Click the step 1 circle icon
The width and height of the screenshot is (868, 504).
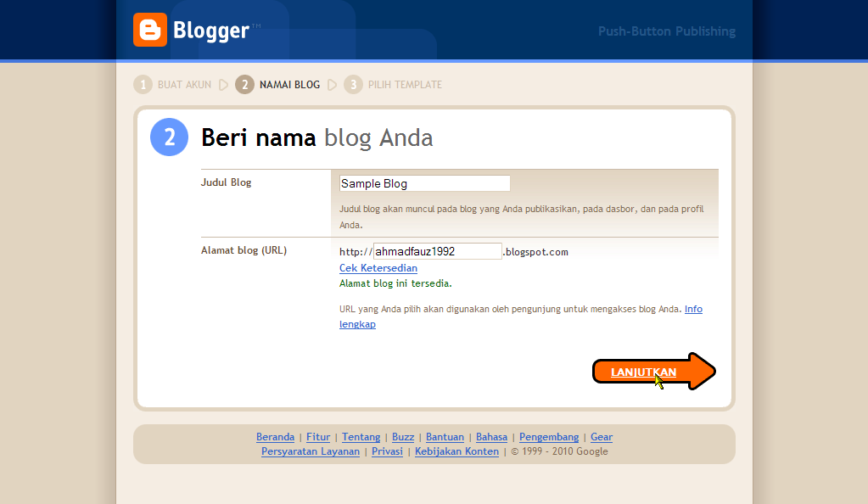143,85
